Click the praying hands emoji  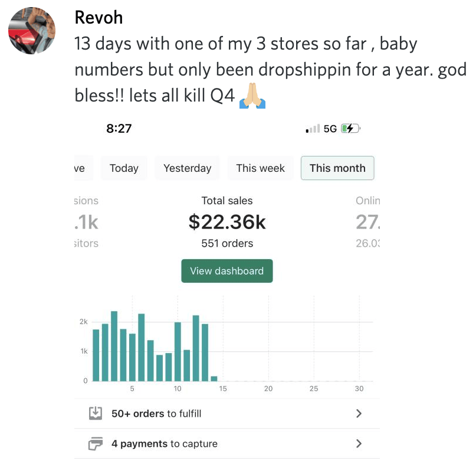[252, 96]
